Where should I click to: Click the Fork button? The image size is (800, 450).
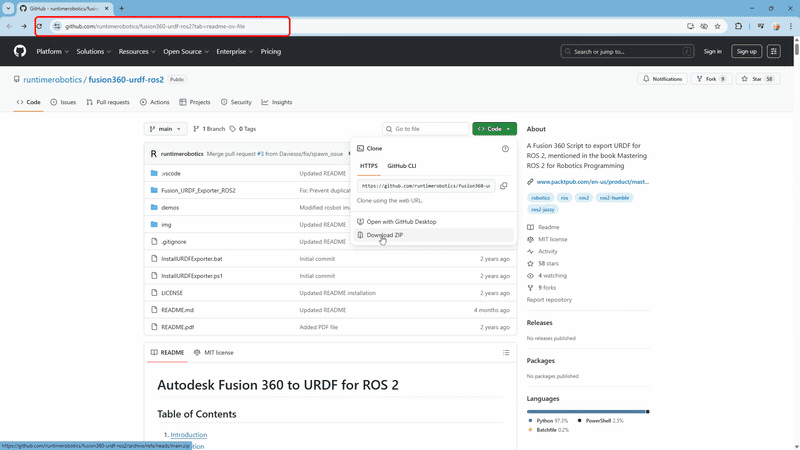coord(711,79)
